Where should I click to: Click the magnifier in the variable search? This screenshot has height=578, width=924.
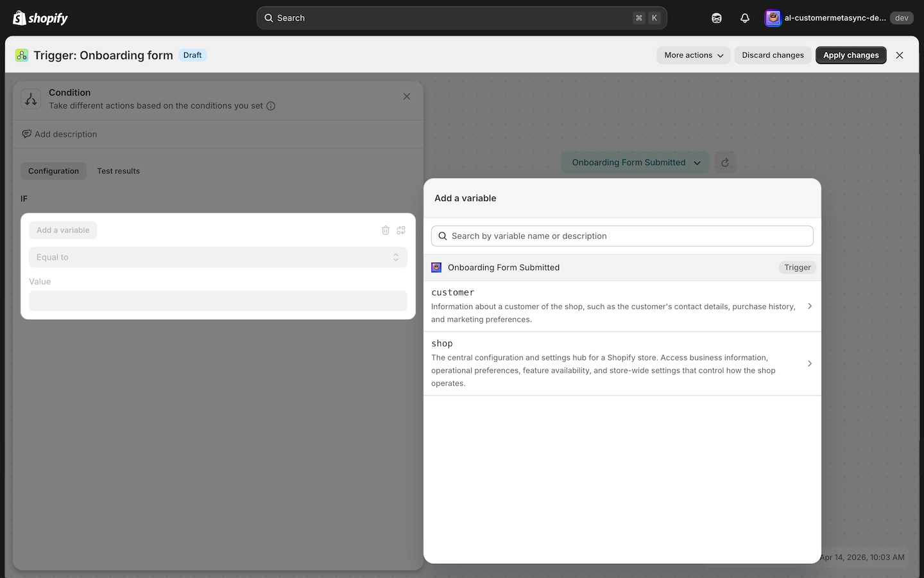pyautogui.click(x=443, y=236)
